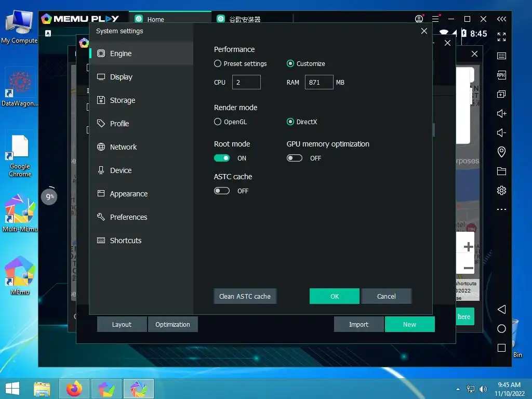
Task: Close the System settings dialog
Action: 424,31
